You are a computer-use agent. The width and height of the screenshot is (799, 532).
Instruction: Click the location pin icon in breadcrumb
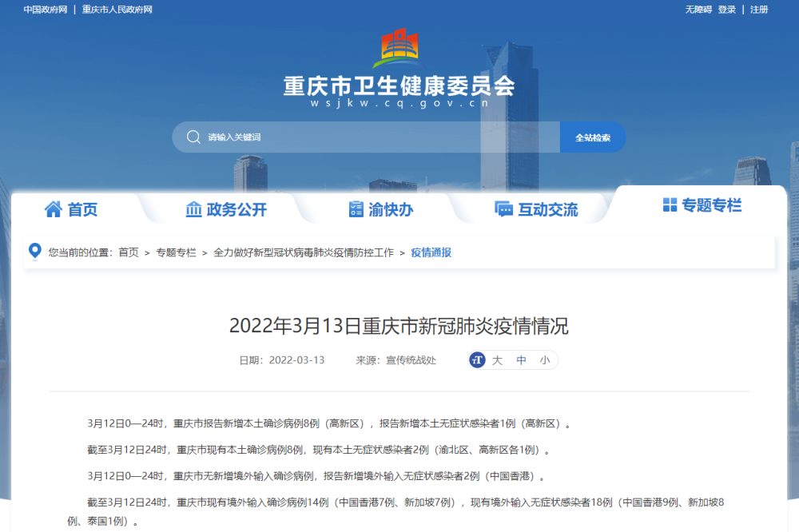pyautogui.click(x=34, y=252)
